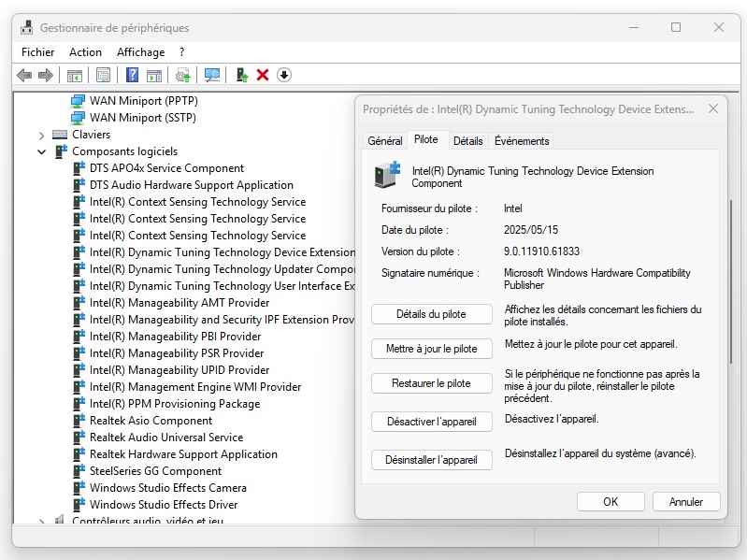Select Realtek Audio Universal Service in the tree
747x560 pixels.
tap(165, 438)
